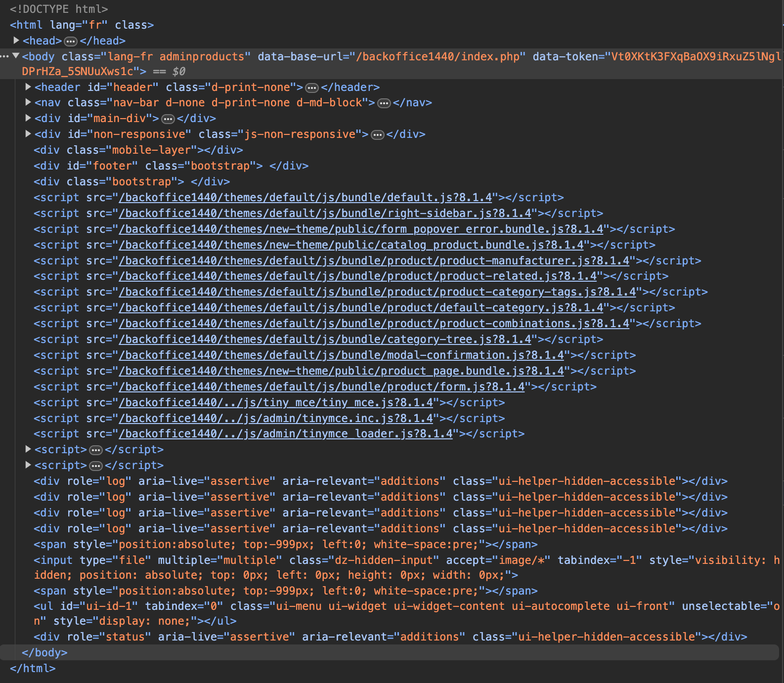Viewport: 784px width, 683px height.
Task: Select the div role="status" node
Action: click(x=391, y=637)
